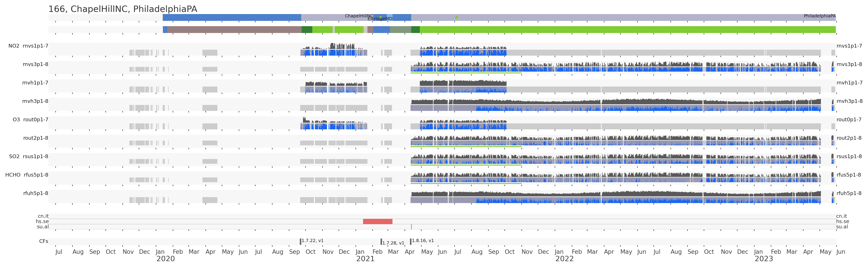The height and width of the screenshot is (268, 868).
Task: Click the chart title 166, ChapelHillNC, PhiladelphiaPA
Action: 123,9
